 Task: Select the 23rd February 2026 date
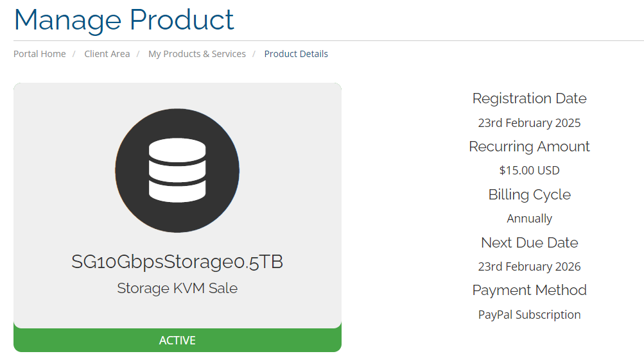pos(530,267)
